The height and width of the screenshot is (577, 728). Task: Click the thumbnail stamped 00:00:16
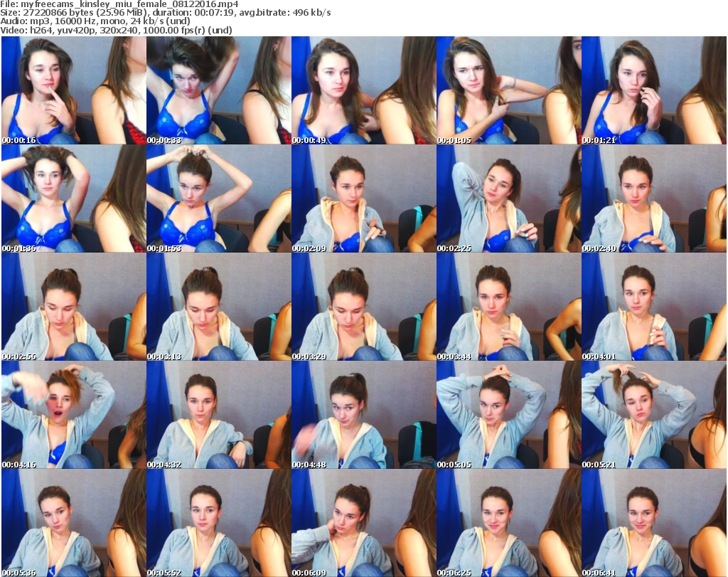coord(74,90)
